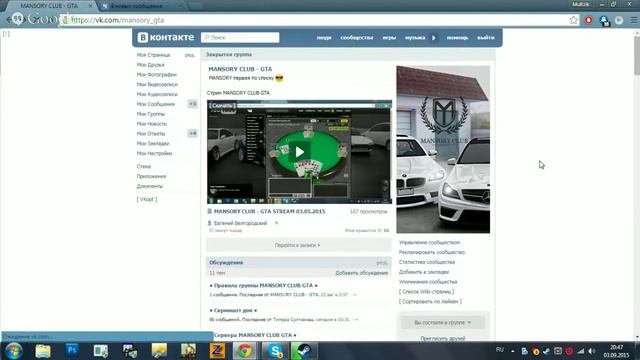Image resolution: width=640 pixels, height=360 pixels.
Task: Bookmark page with the star icon
Action: [x=573, y=20]
